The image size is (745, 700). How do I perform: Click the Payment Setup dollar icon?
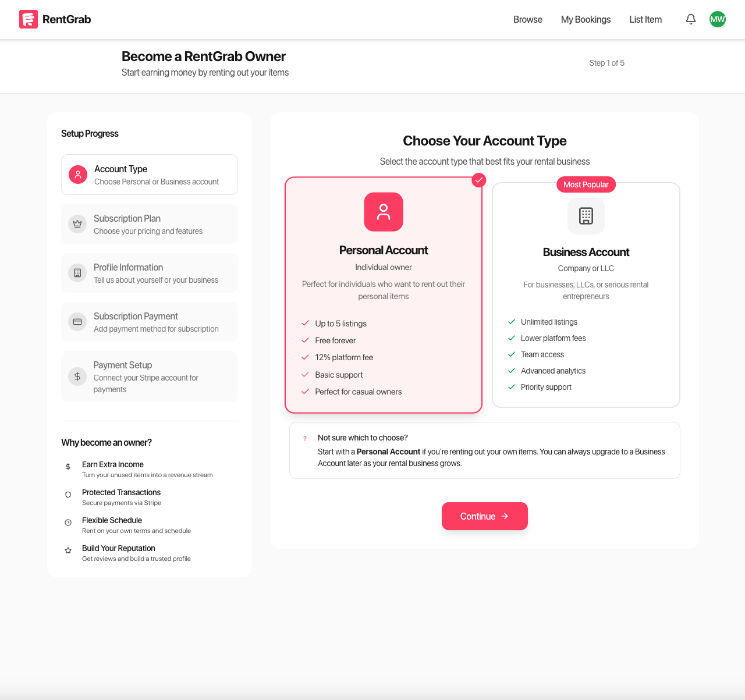pos(77,376)
